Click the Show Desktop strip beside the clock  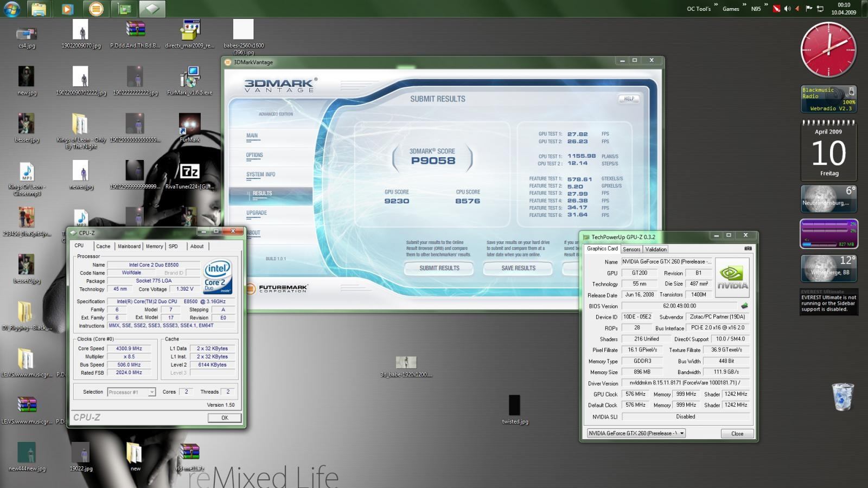[864, 9]
